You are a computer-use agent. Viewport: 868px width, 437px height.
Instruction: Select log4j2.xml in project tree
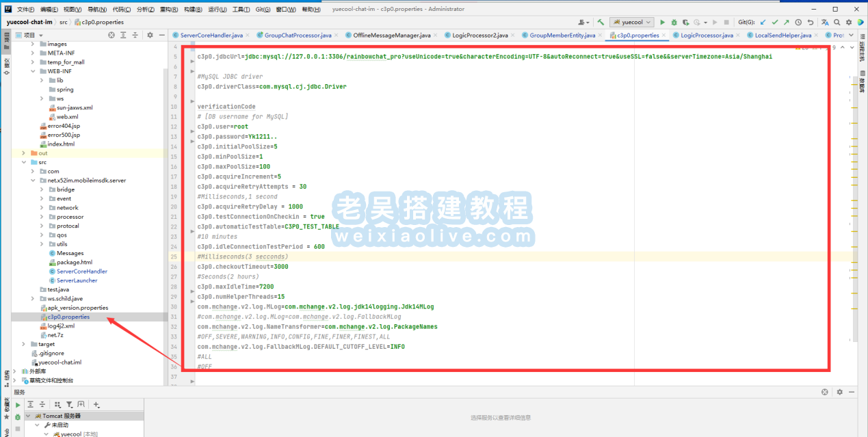(x=61, y=326)
